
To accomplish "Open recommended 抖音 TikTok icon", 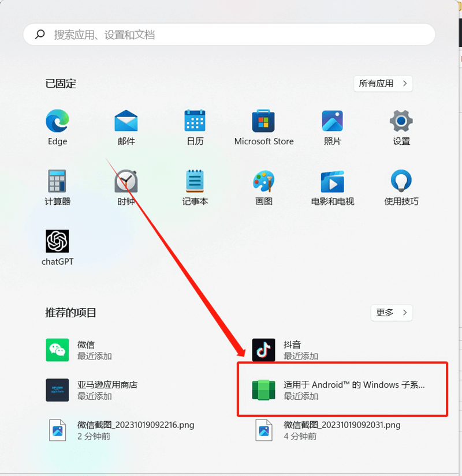I will [263, 350].
